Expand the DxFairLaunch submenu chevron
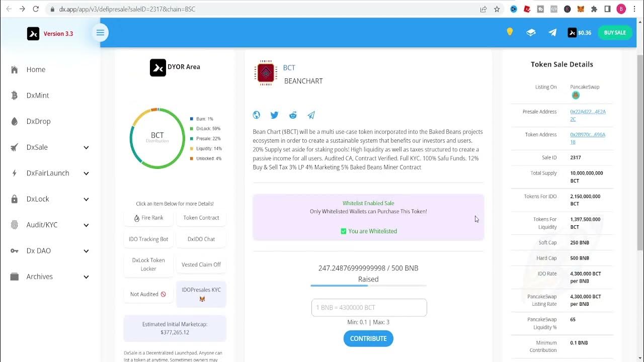Image resolution: width=644 pixels, height=362 pixels. pos(86,173)
